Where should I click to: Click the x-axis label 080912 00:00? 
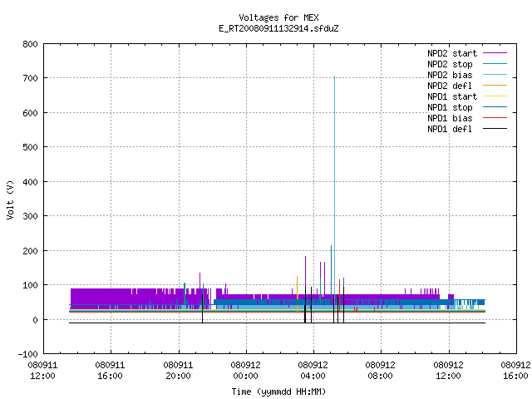point(246,371)
